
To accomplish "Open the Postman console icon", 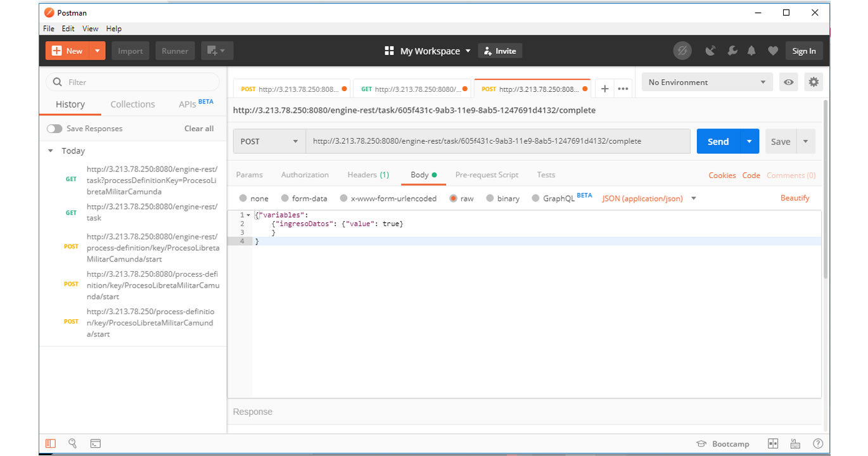I will [95, 444].
